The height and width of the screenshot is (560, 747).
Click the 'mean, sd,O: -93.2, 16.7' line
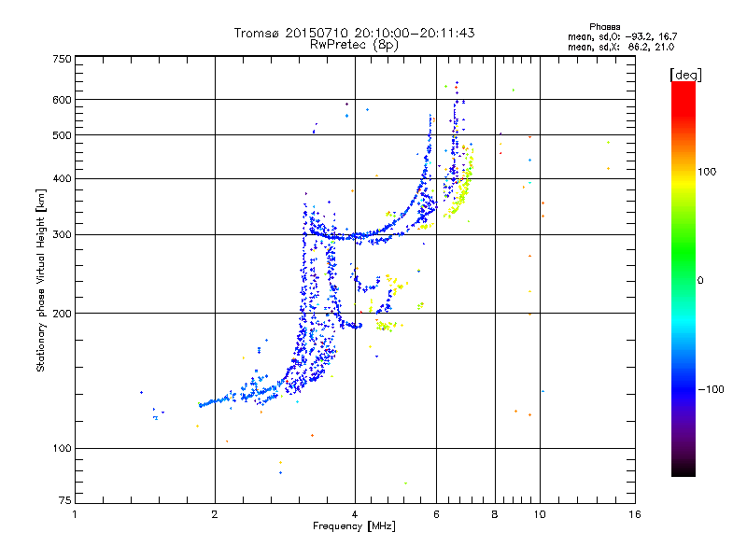pyautogui.click(x=622, y=36)
